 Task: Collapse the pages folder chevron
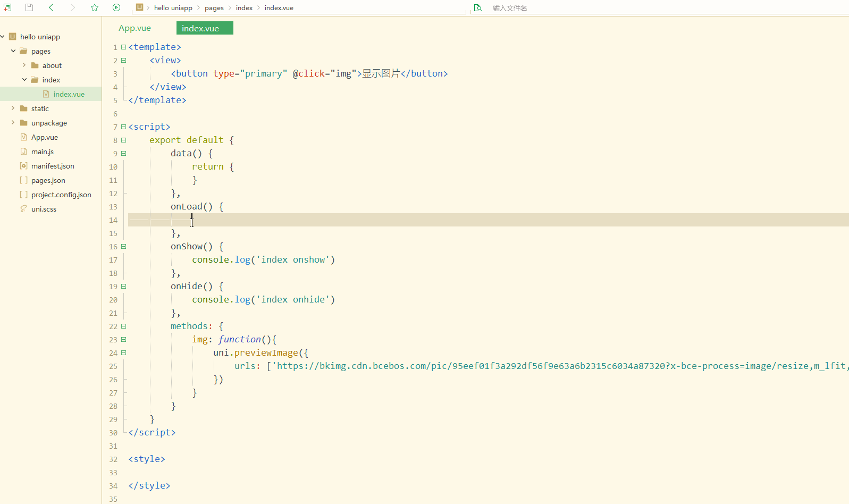pyautogui.click(x=13, y=51)
